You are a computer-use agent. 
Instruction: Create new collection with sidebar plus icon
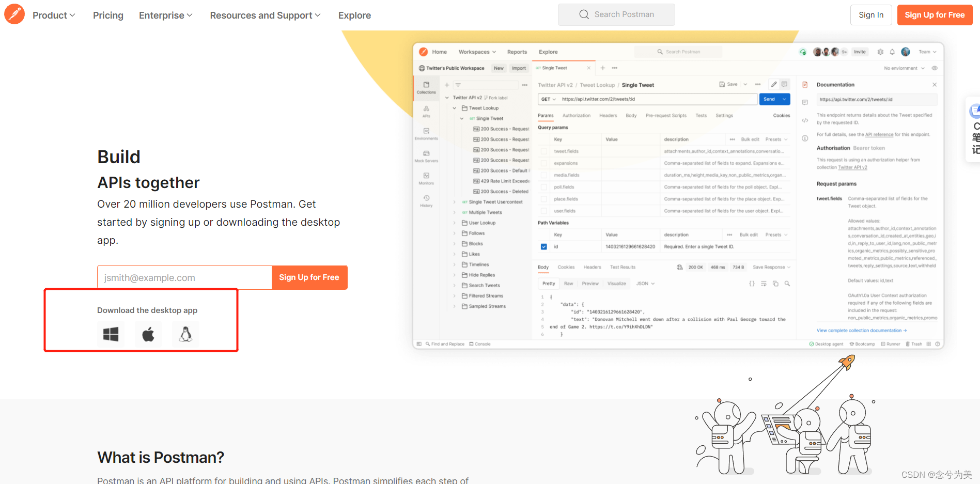pos(447,85)
